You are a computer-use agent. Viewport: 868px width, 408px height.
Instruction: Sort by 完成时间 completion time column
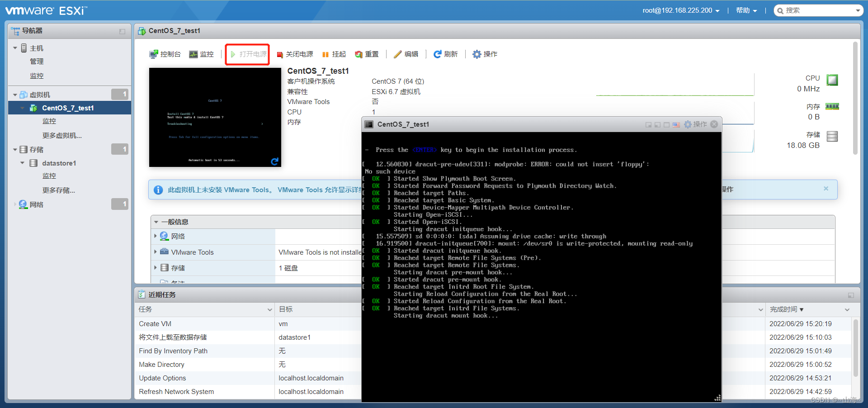[x=787, y=309]
